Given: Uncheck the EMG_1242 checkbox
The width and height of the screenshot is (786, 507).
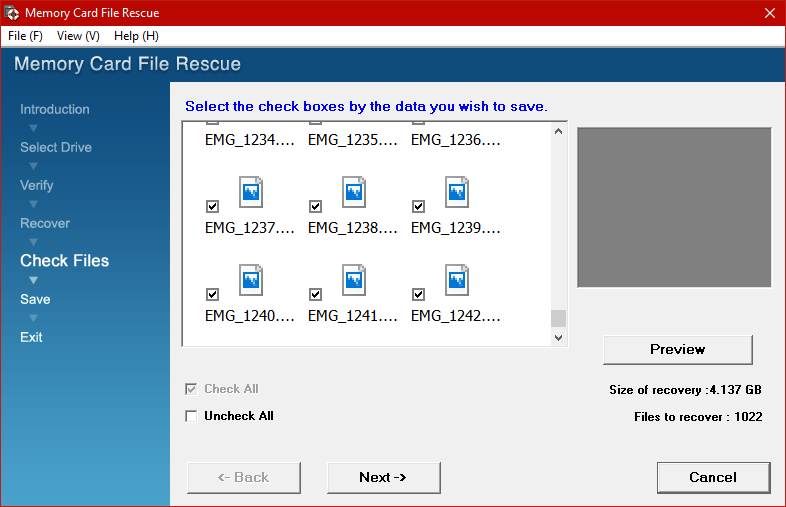Looking at the screenshot, I should [419, 294].
